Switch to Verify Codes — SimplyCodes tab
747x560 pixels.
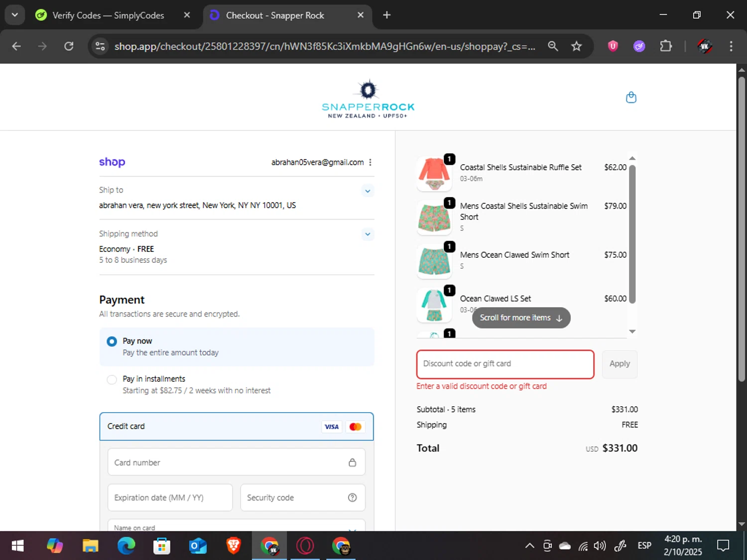(108, 15)
